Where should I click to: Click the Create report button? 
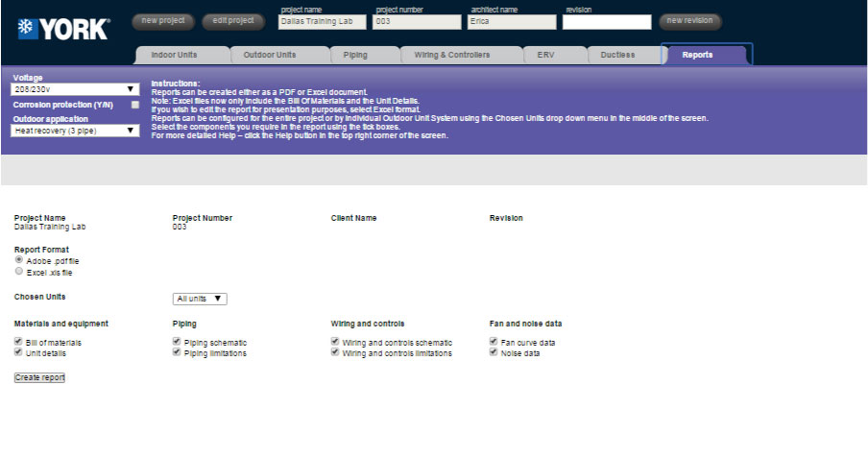40,378
